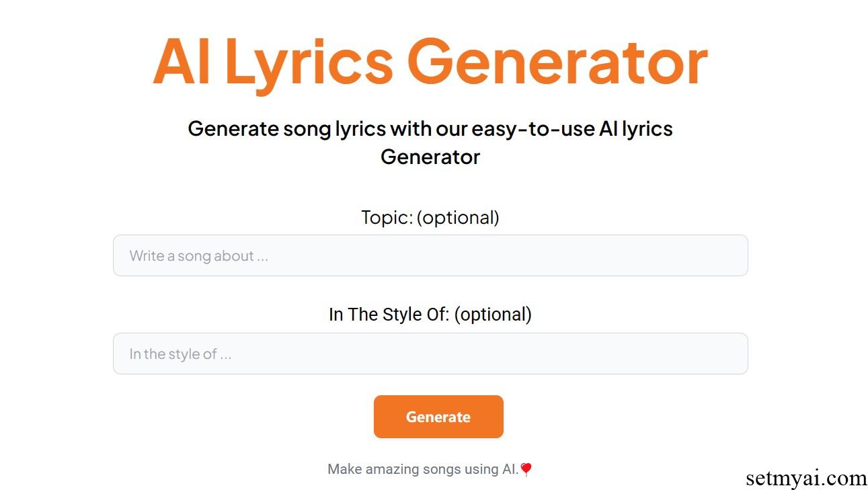Click 'AI' at the start of the title
This screenshot has height=490, width=868.
(182, 62)
